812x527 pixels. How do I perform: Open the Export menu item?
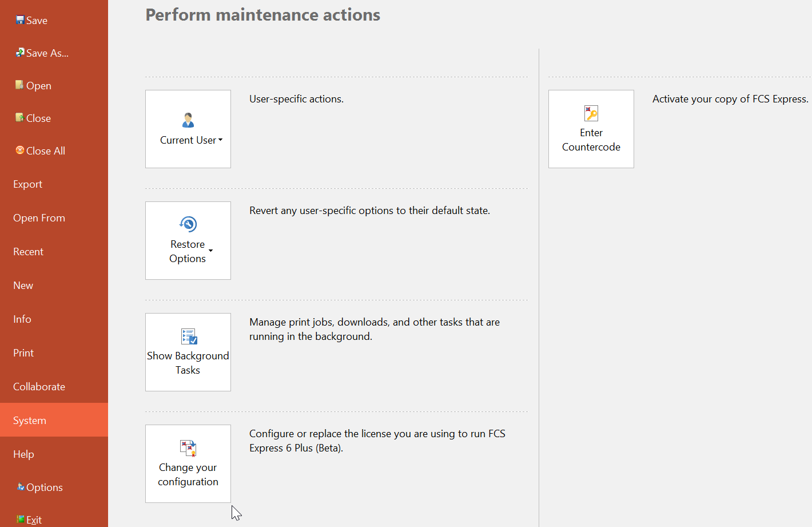(x=27, y=184)
